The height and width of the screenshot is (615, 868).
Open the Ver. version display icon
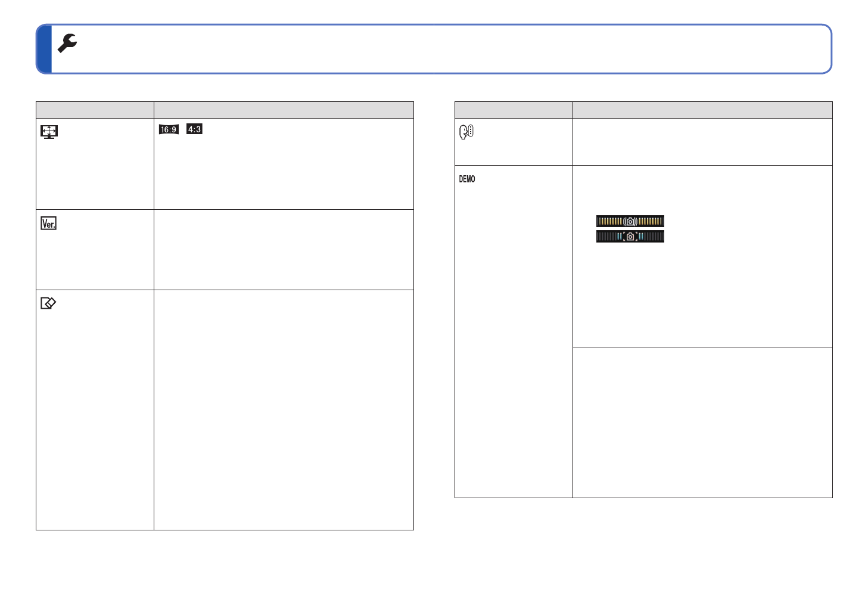coord(48,223)
